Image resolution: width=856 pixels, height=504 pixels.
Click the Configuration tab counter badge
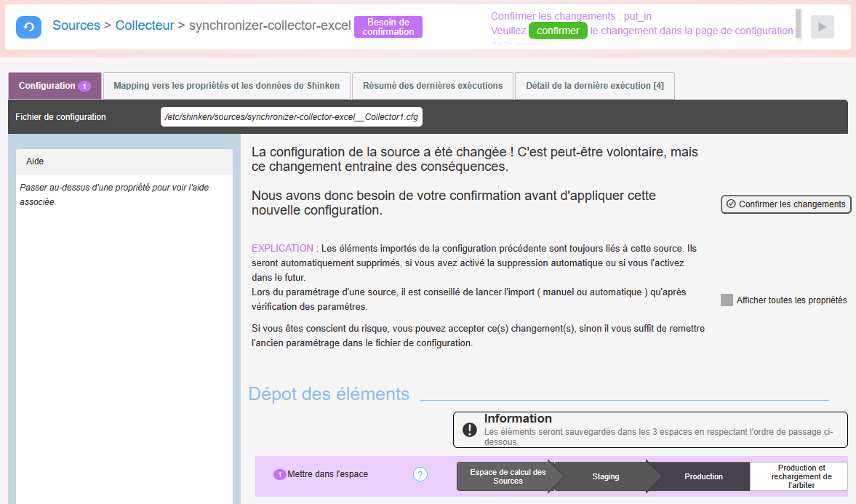[84, 86]
